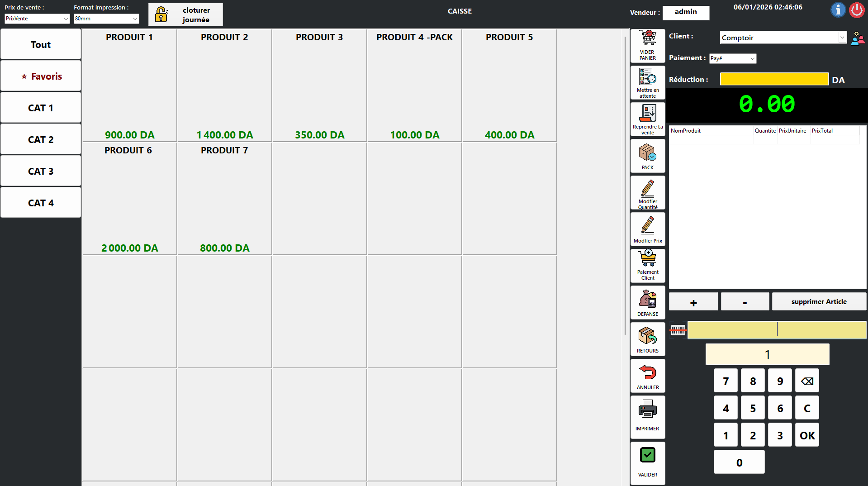Open the PACK box icon
This screenshot has width=868, height=486.
647,156
